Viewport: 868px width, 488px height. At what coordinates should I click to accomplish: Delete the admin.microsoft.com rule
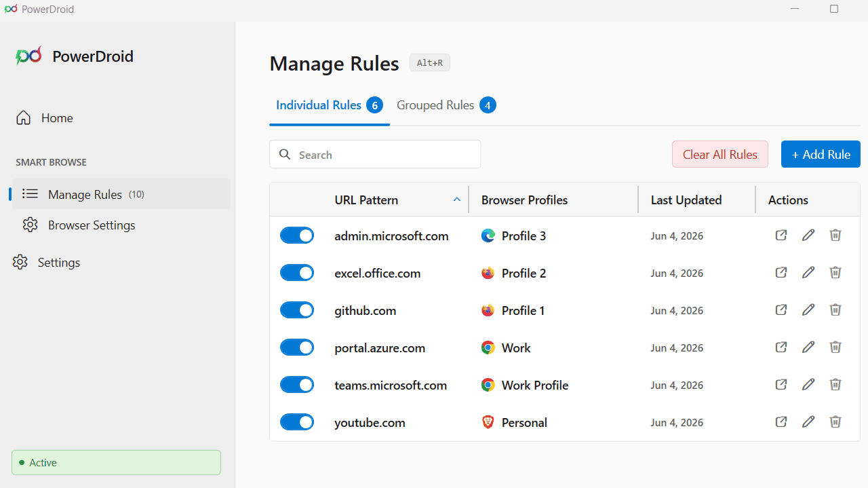[x=835, y=236]
